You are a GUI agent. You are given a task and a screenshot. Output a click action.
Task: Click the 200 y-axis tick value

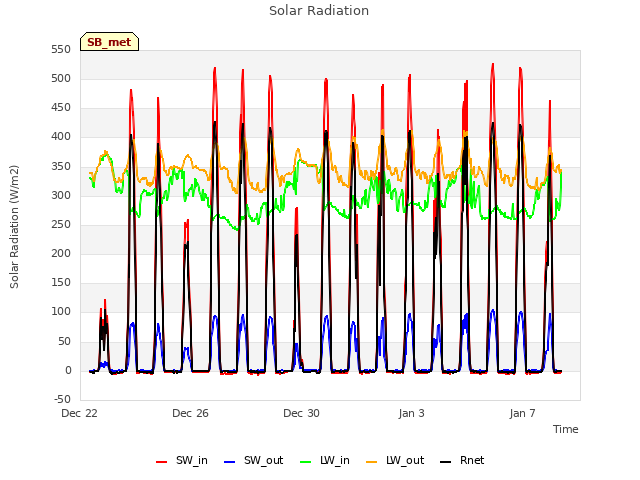pos(61,253)
